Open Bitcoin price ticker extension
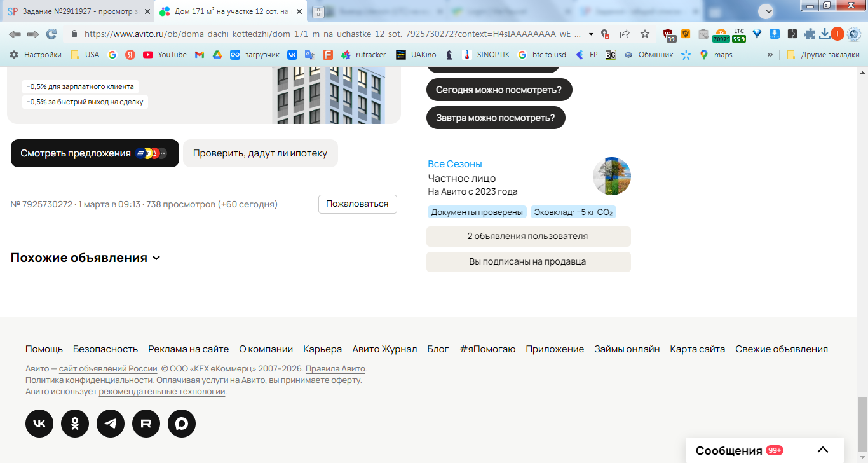Image resolution: width=868 pixels, height=463 pixels. [x=721, y=35]
